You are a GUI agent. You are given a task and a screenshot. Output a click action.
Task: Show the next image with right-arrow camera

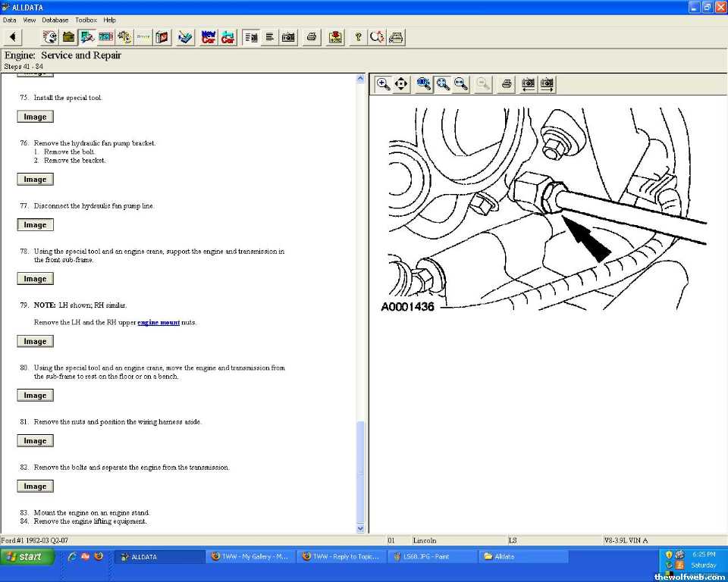(x=546, y=84)
